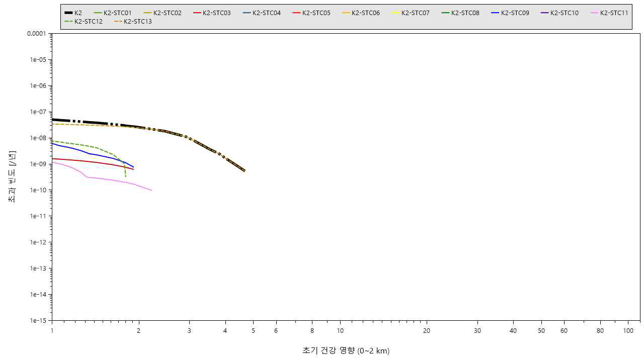Choose the K2-STC04 legend entry
Viewport: 644px width, 362px height.
(x=262, y=13)
